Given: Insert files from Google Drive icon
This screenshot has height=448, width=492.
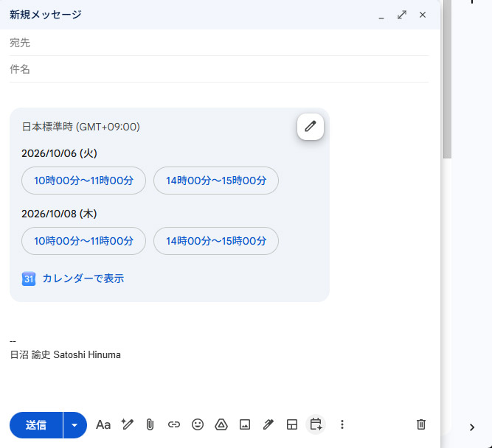Looking at the screenshot, I should coord(221,424).
